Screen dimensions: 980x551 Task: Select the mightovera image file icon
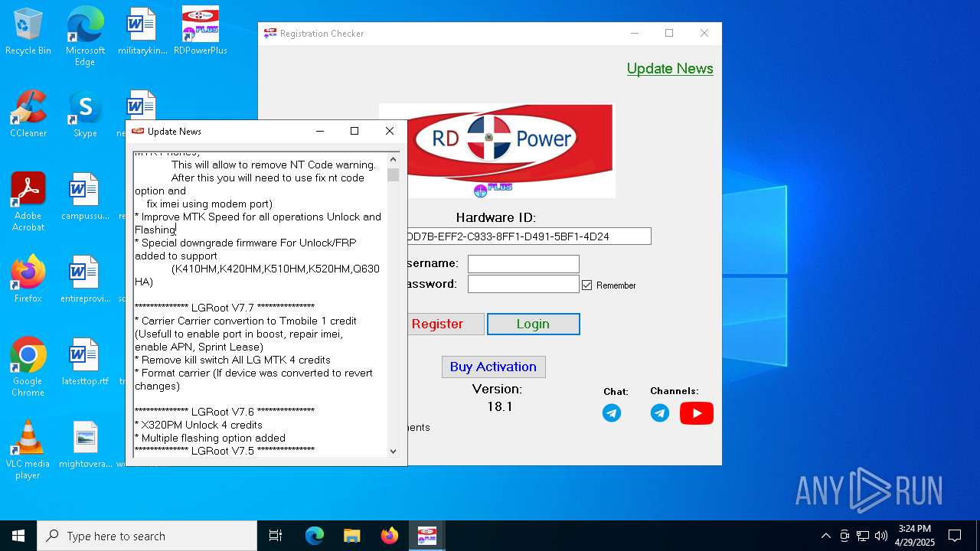[85, 445]
